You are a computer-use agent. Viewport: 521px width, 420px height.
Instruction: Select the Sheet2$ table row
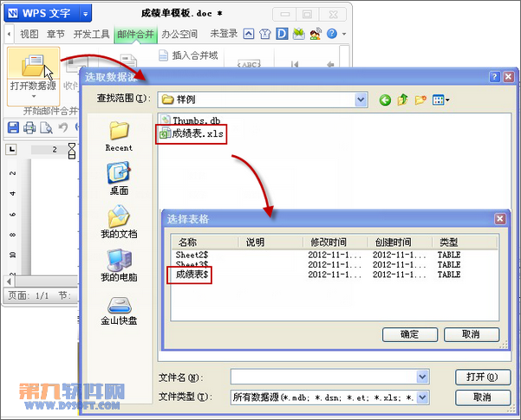(335, 255)
